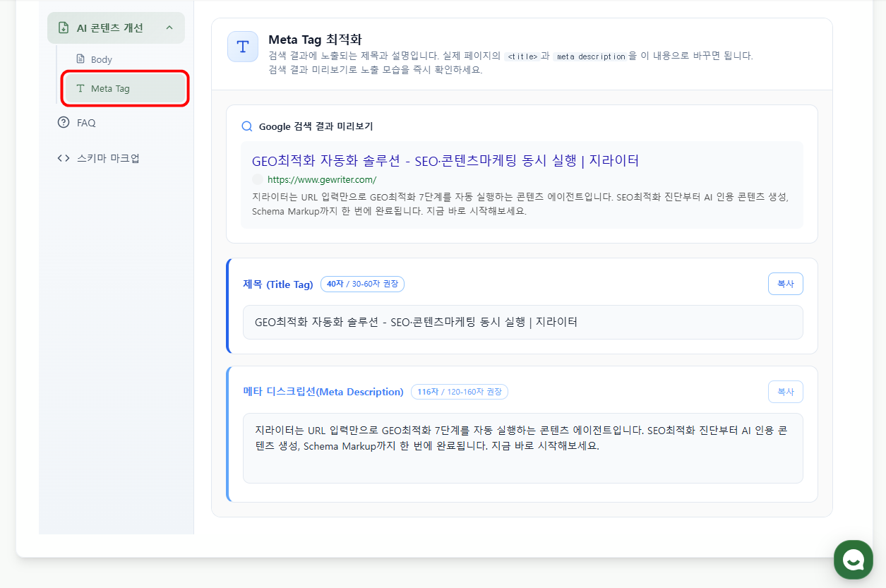
Task: Collapse the AI 콘텐츠 개선 chevron
Action: point(169,28)
